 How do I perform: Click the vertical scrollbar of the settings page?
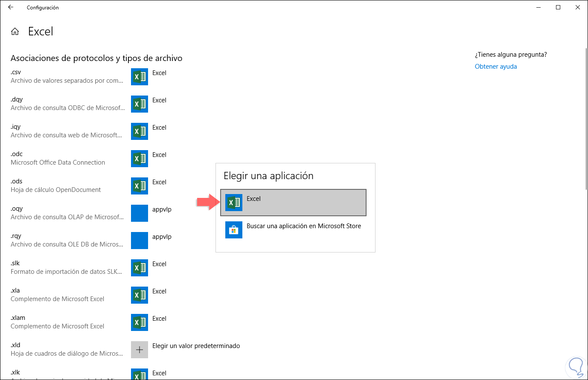pos(586,119)
